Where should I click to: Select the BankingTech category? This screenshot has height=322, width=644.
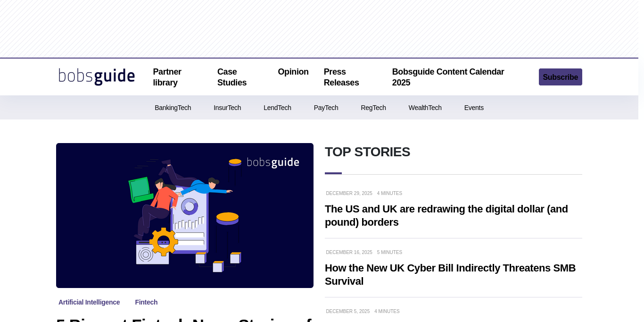point(173,108)
